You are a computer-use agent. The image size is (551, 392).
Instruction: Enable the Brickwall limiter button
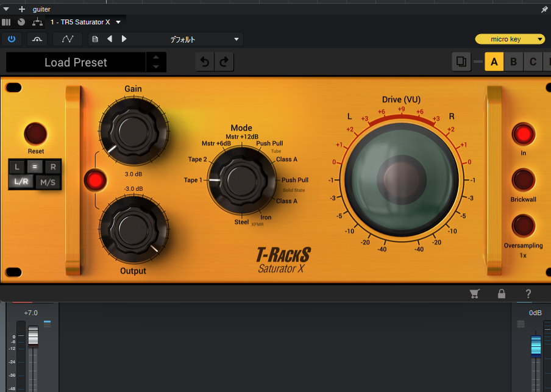click(523, 180)
